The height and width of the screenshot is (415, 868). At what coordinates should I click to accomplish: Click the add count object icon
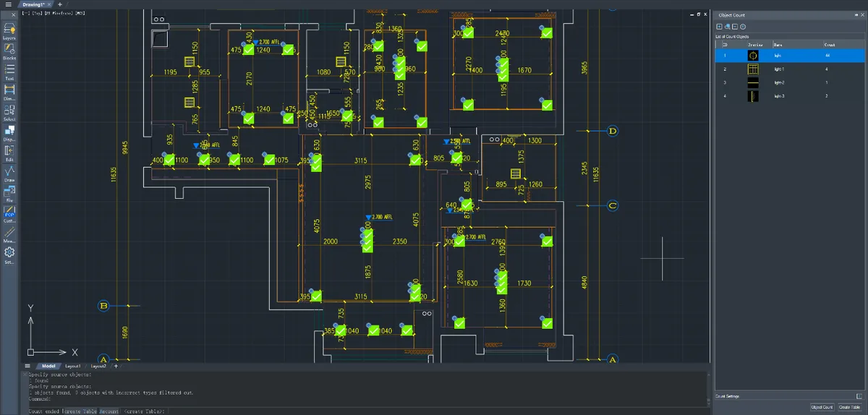tap(719, 26)
